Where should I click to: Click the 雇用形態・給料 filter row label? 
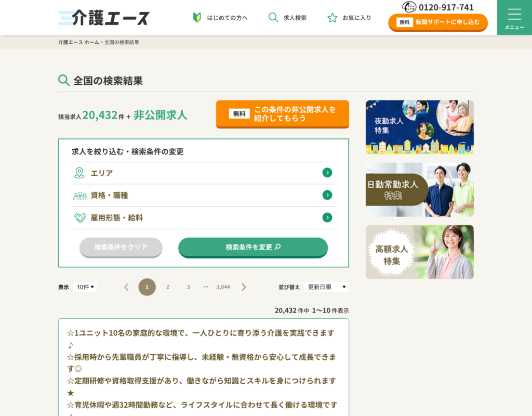click(x=117, y=218)
